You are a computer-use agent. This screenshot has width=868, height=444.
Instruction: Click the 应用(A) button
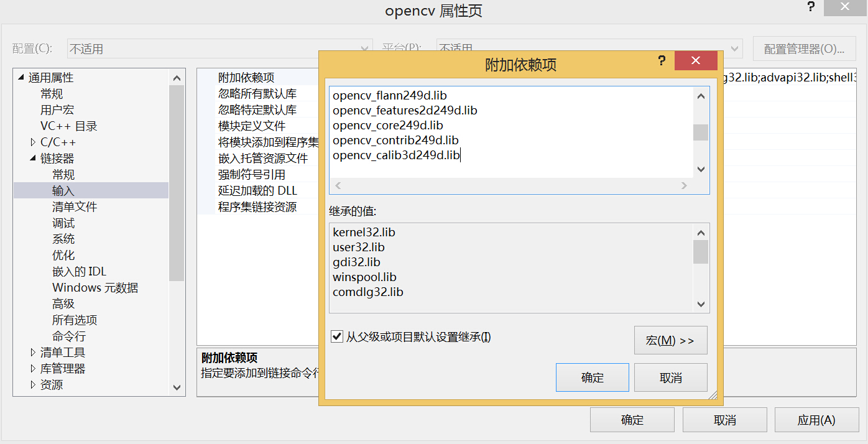point(816,420)
